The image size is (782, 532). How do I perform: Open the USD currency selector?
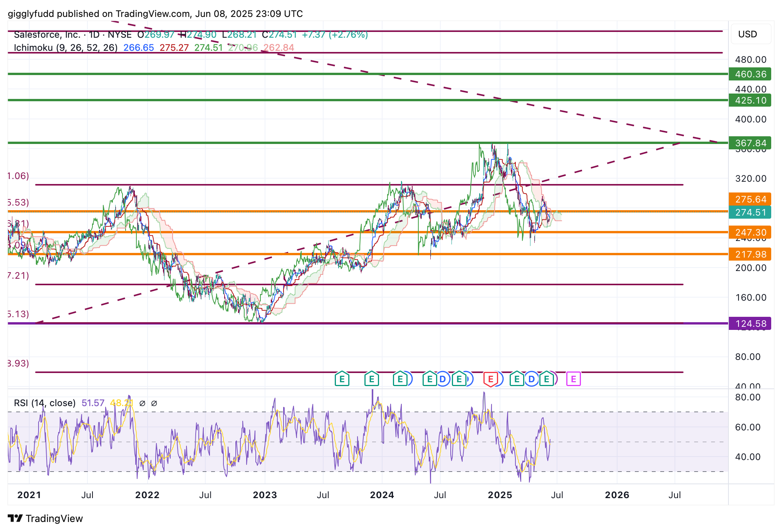pyautogui.click(x=751, y=34)
